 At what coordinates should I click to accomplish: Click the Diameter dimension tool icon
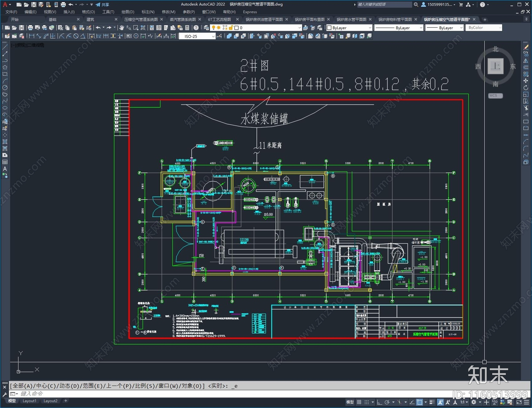pyautogui.click(x=76, y=36)
